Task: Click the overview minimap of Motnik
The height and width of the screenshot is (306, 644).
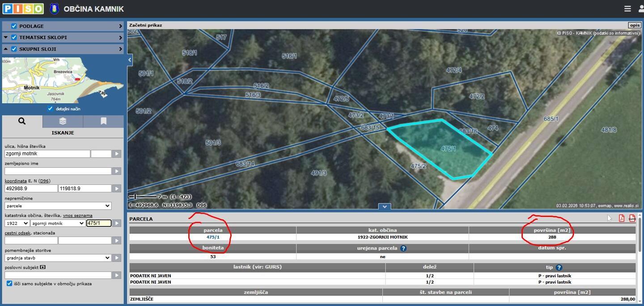Action: [x=63, y=81]
